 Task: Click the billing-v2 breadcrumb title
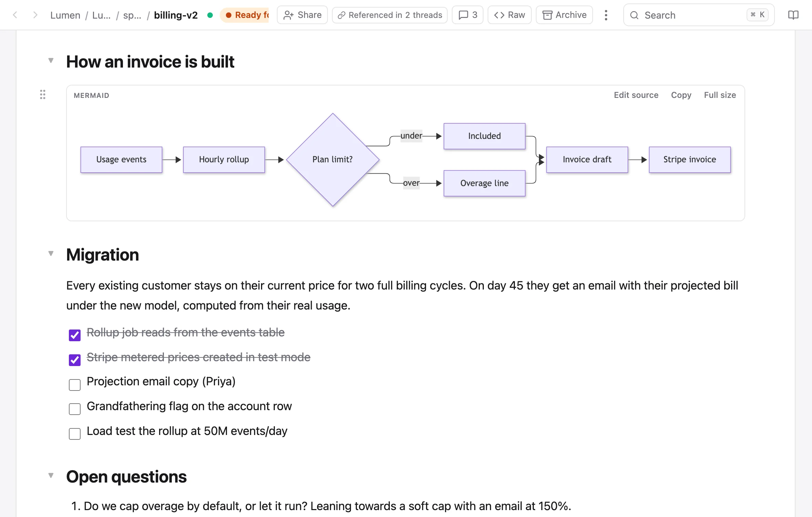(176, 15)
